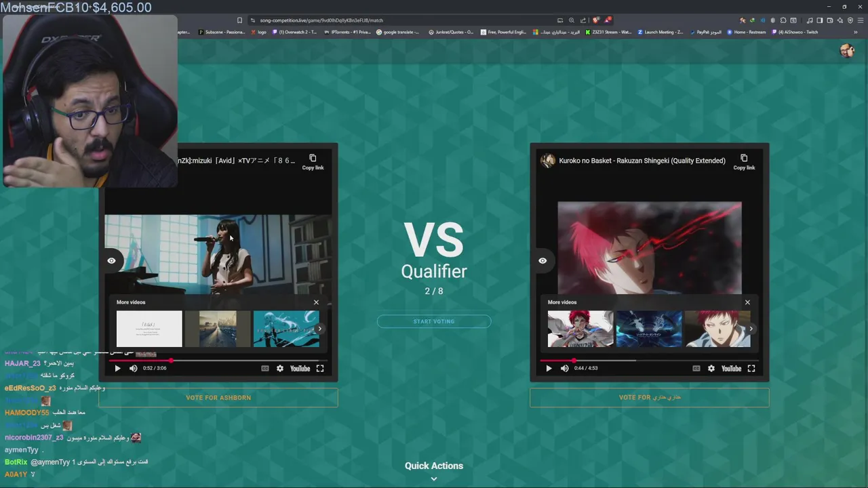868x488 pixels.
Task: Open Kuroko no Basket video title
Action: [642, 161]
